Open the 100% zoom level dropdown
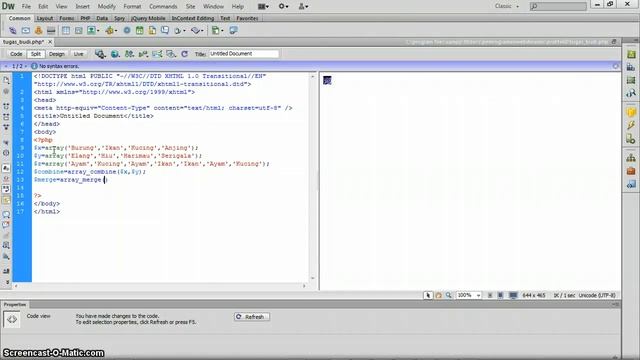640x360 pixels. click(469, 295)
